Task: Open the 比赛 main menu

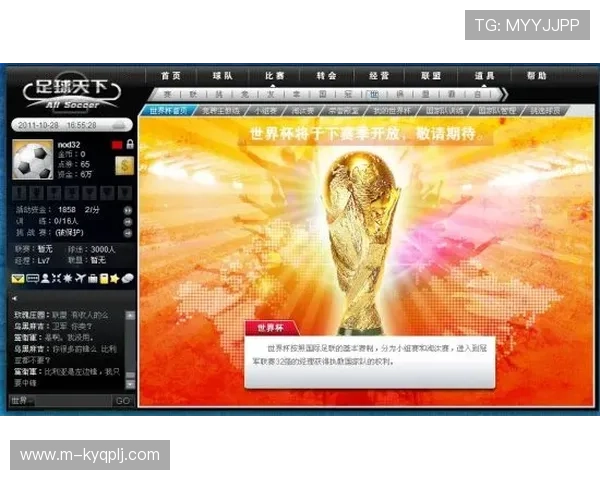Action: pyautogui.click(x=275, y=76)
